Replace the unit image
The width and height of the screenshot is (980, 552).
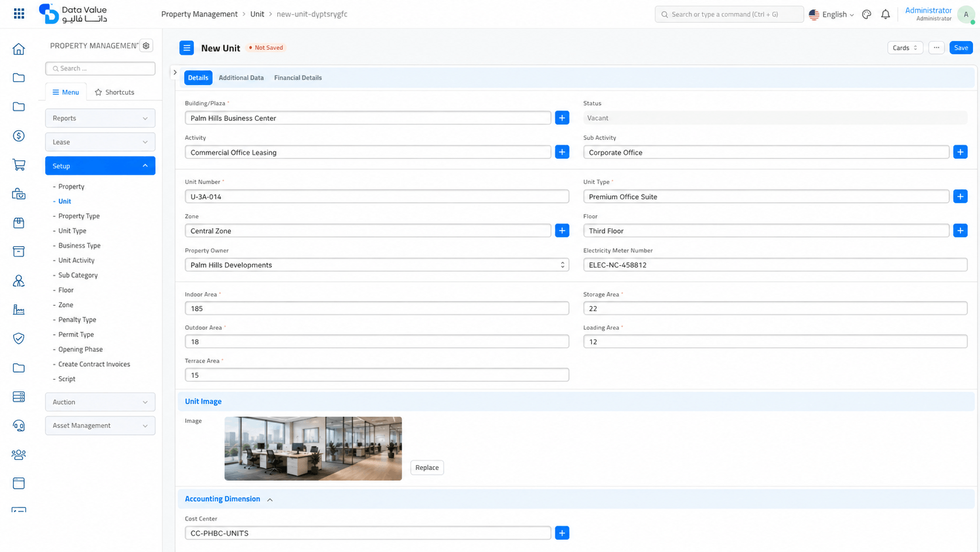pyautogui.click(x=427, y=468)
